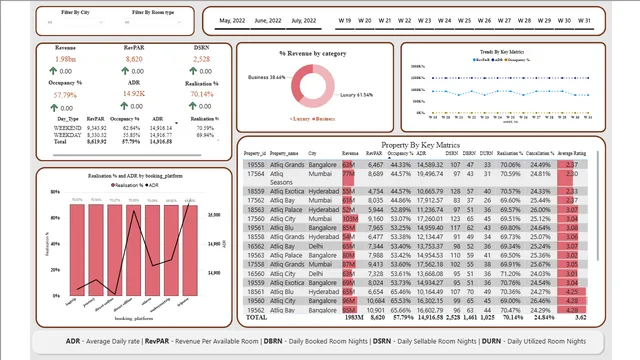Select week W 30 slicer
640x360 pixels.
564,21
